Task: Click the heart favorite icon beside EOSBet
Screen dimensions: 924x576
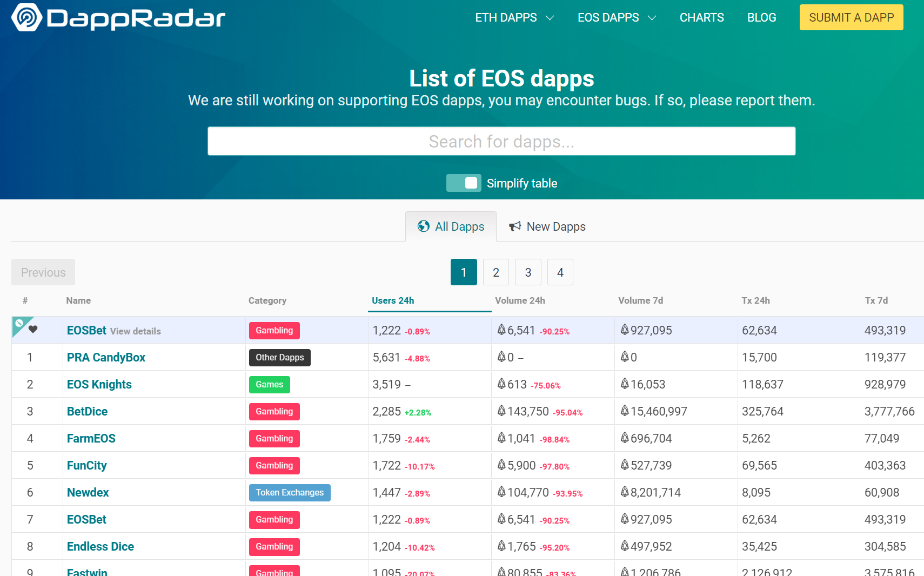Action: tap(33, 329)
